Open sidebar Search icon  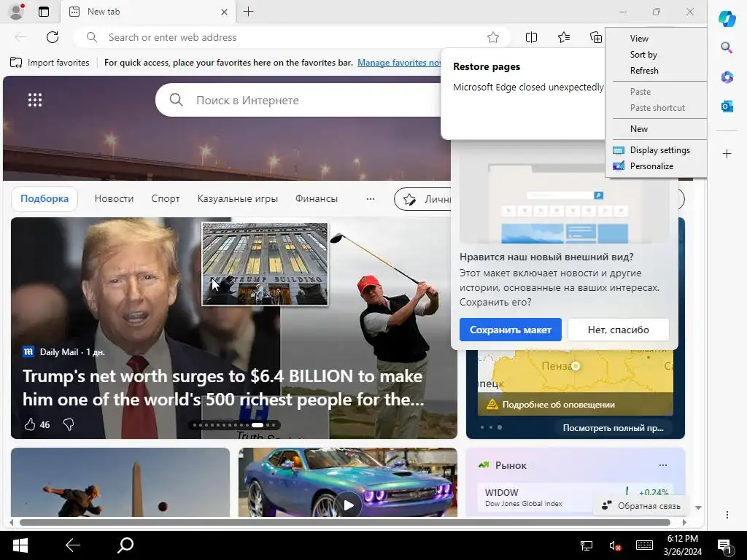(727, 47)
